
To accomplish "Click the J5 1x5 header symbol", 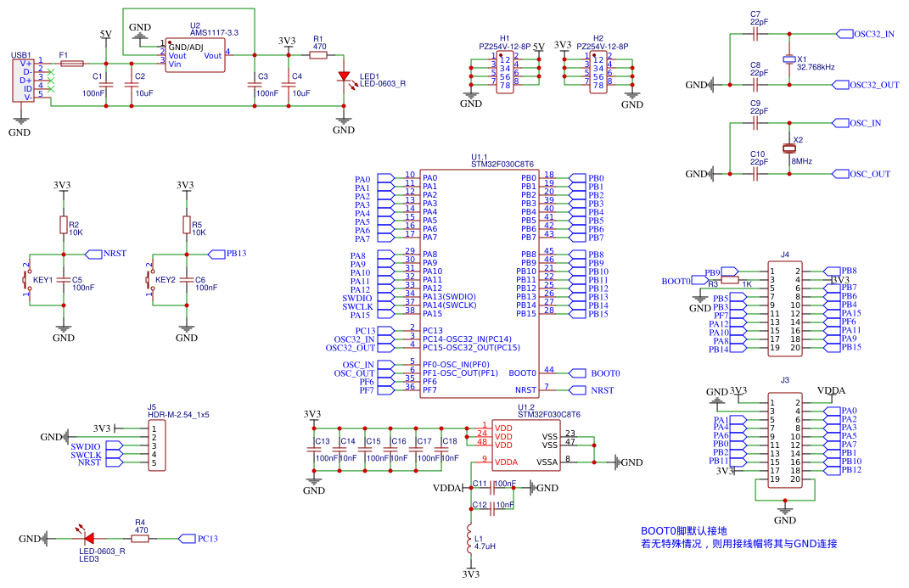I will point(157,445).
